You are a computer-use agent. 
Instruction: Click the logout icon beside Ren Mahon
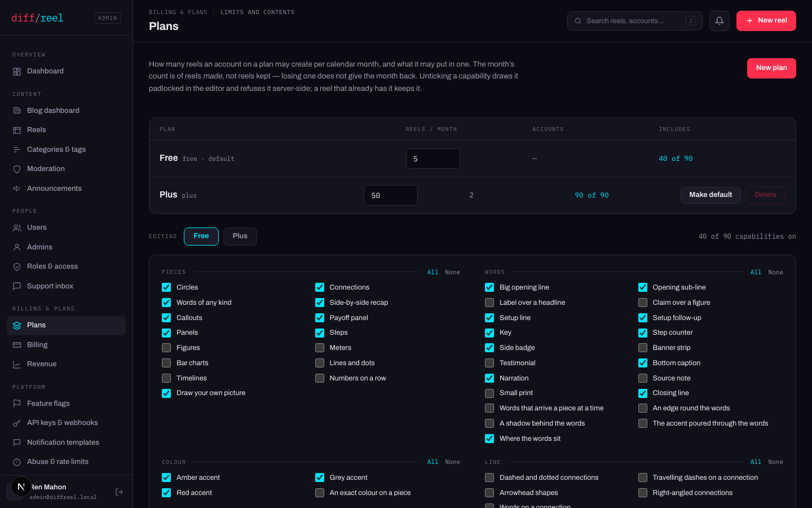tap(119, 492)
